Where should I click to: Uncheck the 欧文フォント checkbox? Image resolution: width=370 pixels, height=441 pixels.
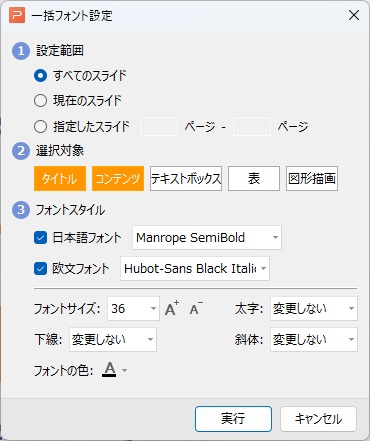click(x=40, y=269)
